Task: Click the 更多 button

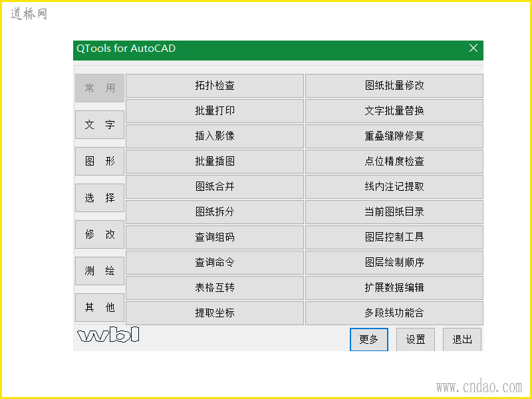Action: [x=369, y=339]
